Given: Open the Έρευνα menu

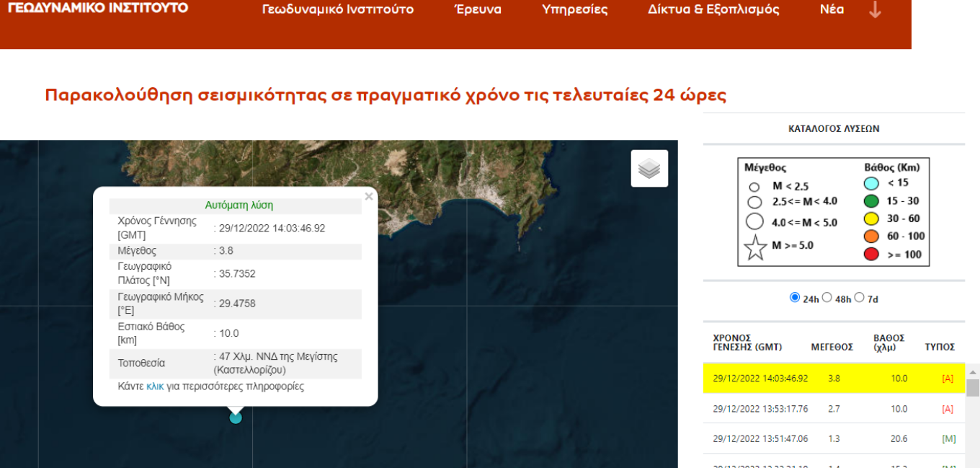Looking at the screenshot, I should pyautogui.click(x=478, y=10).
